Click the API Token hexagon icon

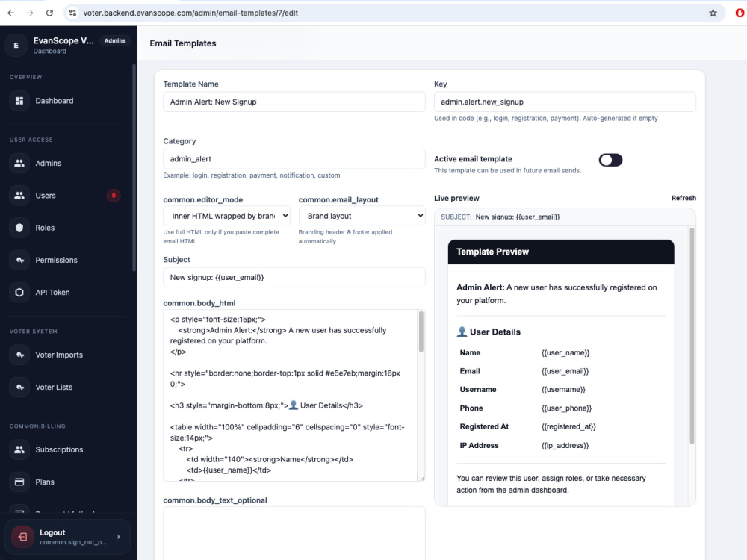pos(19,293)
